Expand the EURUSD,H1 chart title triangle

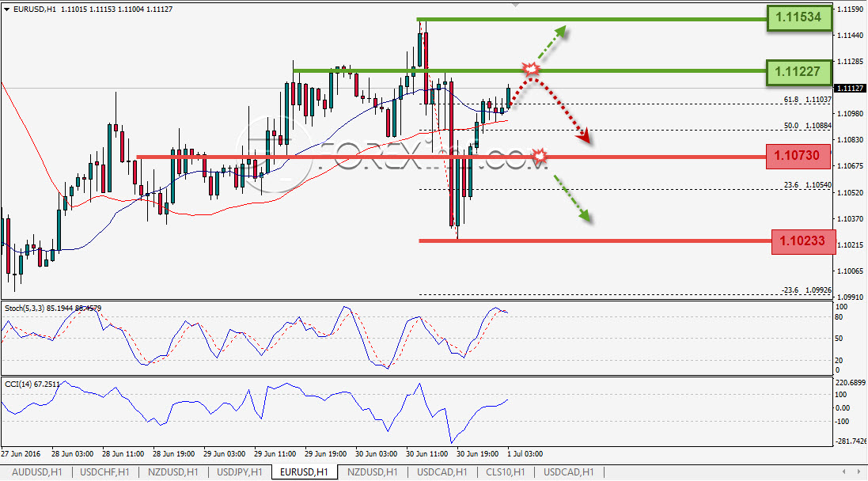click(x=6, y=9)
